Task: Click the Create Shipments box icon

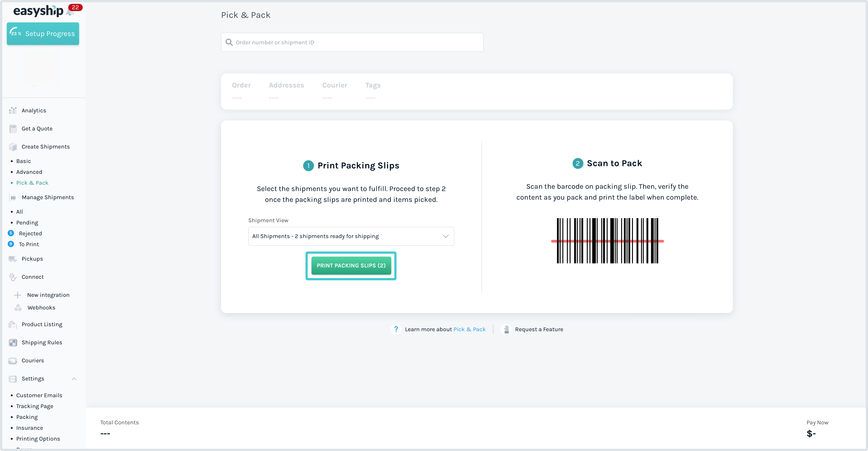Action: 13,147
